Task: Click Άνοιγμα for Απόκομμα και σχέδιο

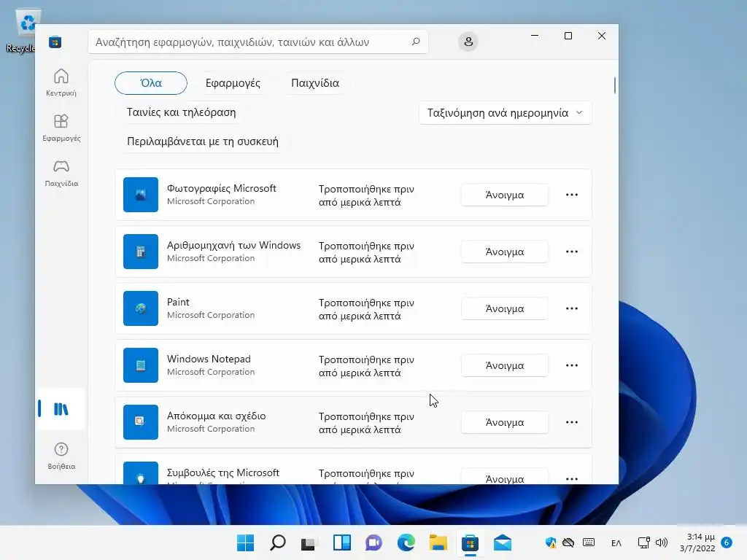Action: pos(505,422)
